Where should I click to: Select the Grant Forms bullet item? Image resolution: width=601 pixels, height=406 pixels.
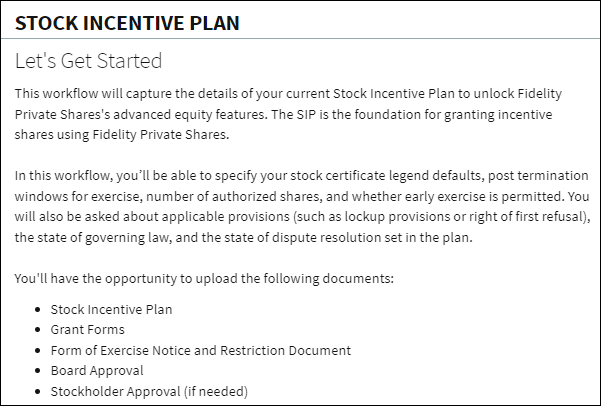[87, 330]
